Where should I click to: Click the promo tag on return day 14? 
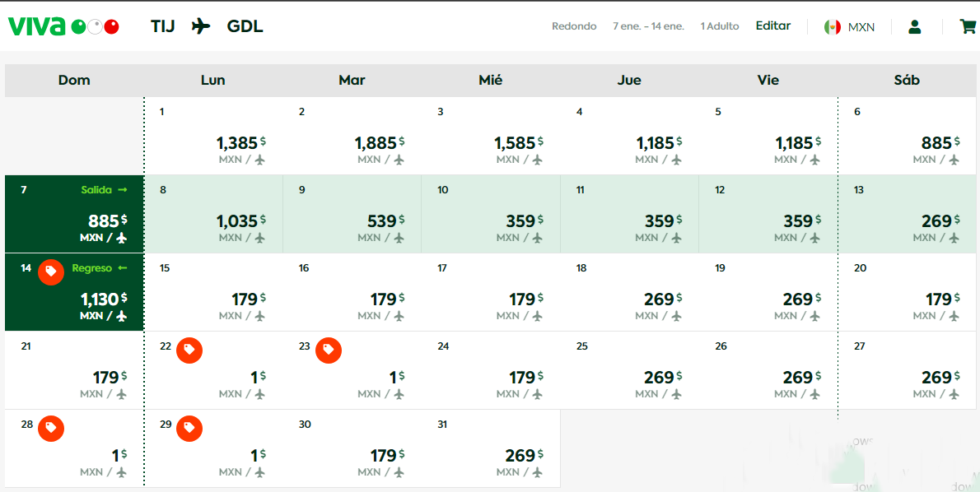point(51,272)
